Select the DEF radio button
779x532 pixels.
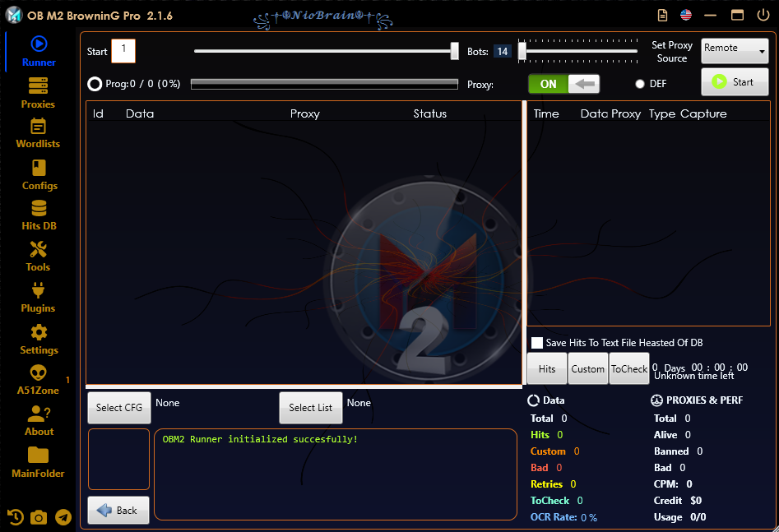coord(640,84)
